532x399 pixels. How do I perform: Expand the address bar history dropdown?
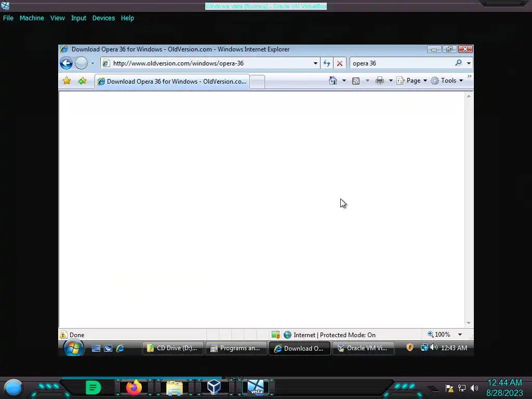click(x=315, y=63)
